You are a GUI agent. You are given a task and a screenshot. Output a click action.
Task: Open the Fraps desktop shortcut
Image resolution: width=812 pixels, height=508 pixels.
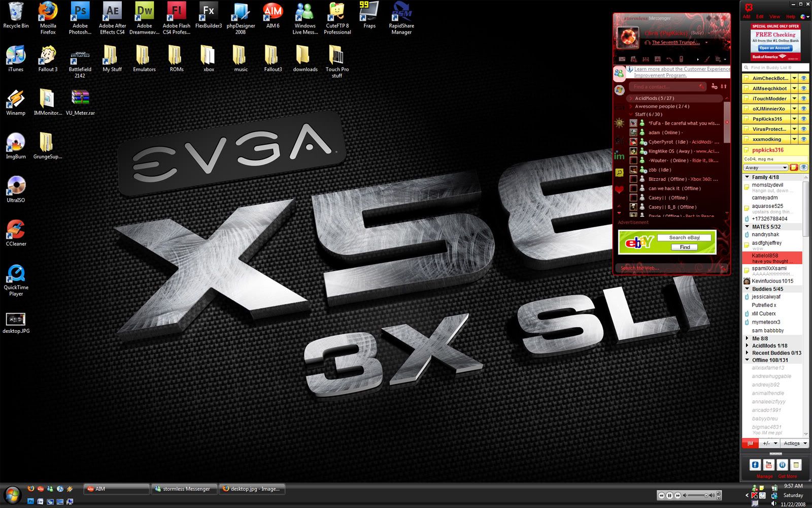click(369, 15)
